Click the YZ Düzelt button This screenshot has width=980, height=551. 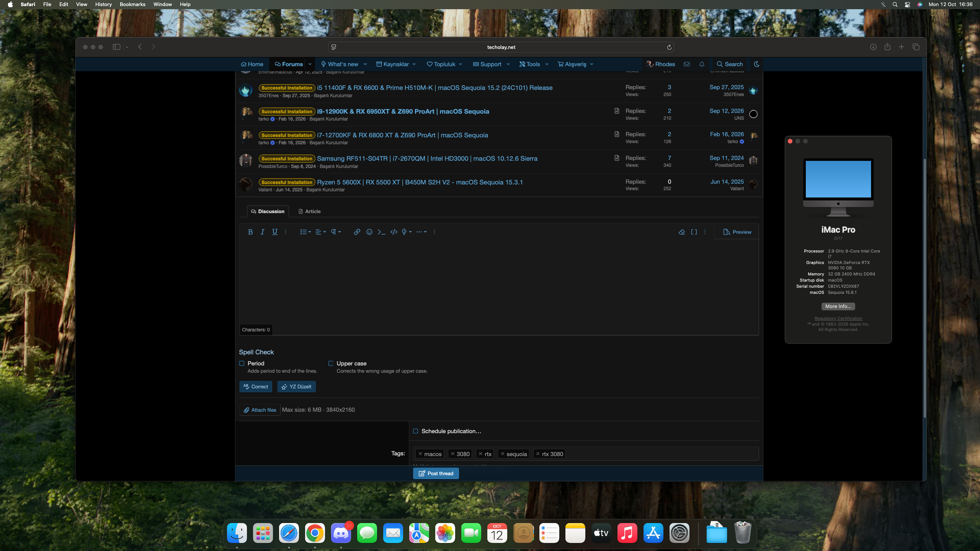pos(296,386)
